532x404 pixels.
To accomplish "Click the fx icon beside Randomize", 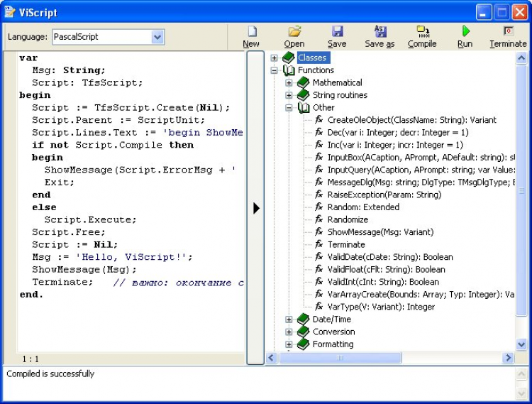I will (x=319, y=219).
